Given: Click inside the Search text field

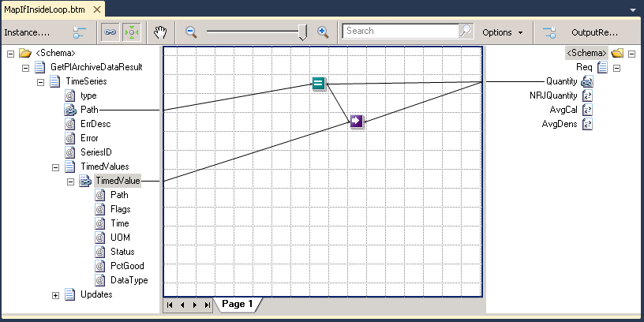Looking at the screenshot, I should tap(401, 32).
